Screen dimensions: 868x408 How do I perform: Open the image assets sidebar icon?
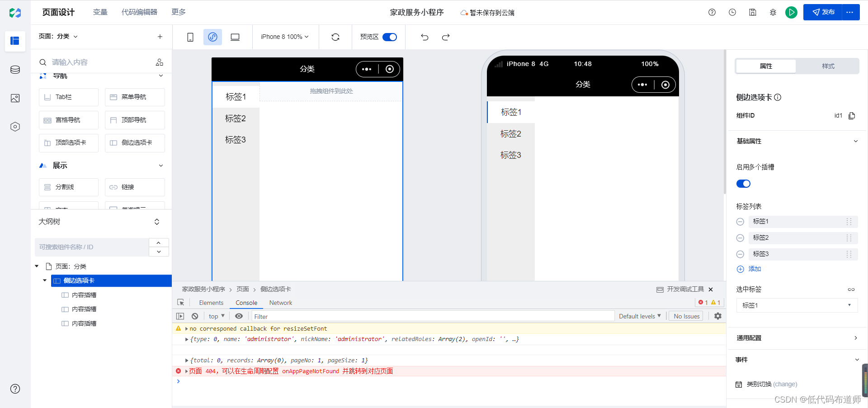tap(15, 98)
